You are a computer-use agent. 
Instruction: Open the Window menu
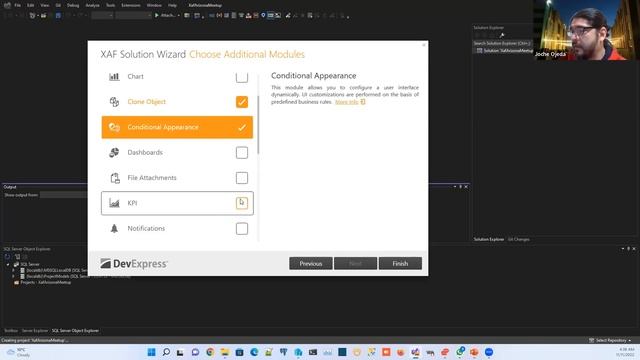(154, 5)
